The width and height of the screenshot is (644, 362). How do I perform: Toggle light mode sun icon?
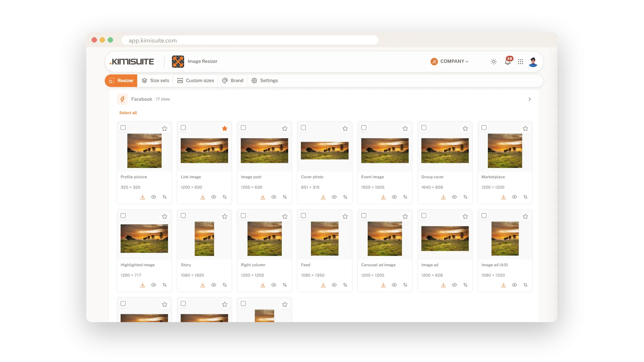pyautogui.click(x=494, y=62)
